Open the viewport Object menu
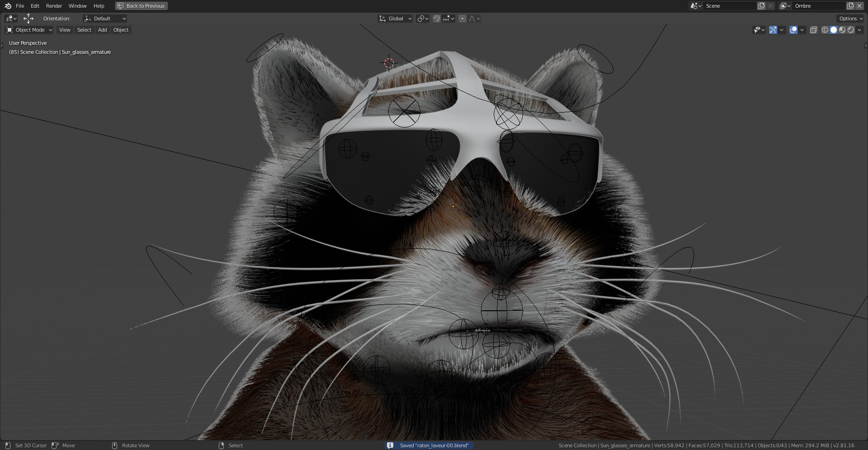The width and height of the screenshot is (868, 450). coord(121,30)
